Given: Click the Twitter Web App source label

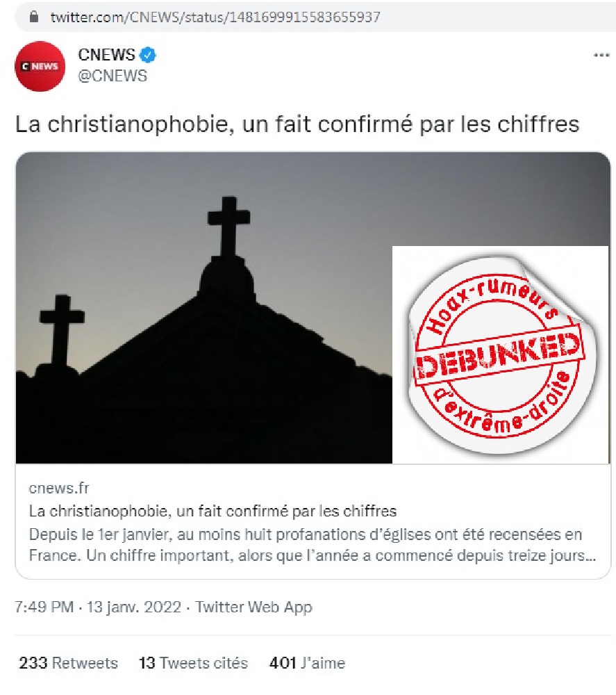Looking at the screenshot, I should point(253,607).
